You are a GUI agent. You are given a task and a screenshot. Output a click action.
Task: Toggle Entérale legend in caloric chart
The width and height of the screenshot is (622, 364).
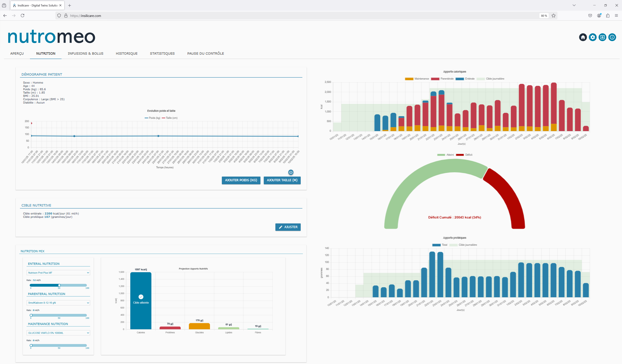[x=465, y=79]
